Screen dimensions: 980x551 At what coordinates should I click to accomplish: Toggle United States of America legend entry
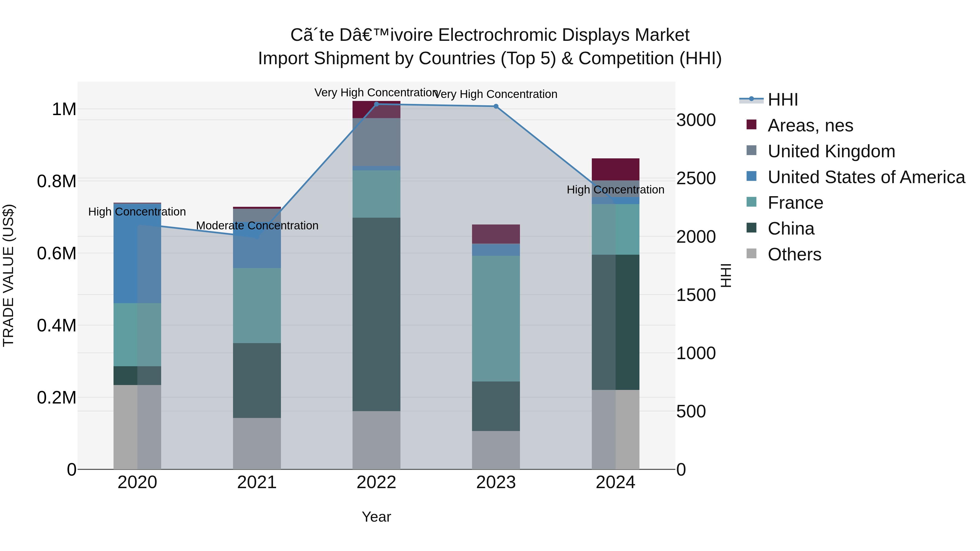point(856,177)
